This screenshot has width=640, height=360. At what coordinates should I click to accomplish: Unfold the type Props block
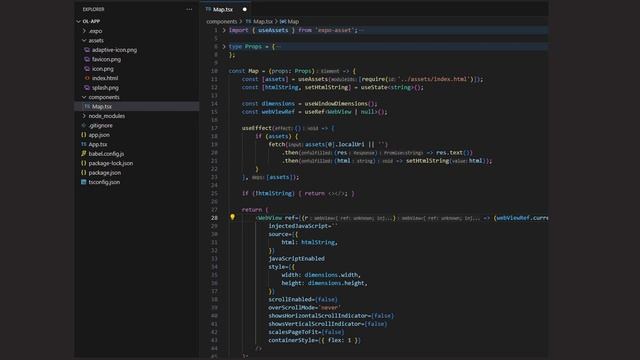point(224,47)
